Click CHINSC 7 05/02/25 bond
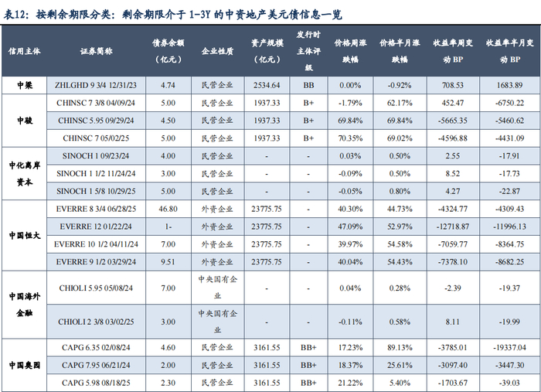Image resolution: width=541 pixels, height=392 pixels. (x=96, y=138)
